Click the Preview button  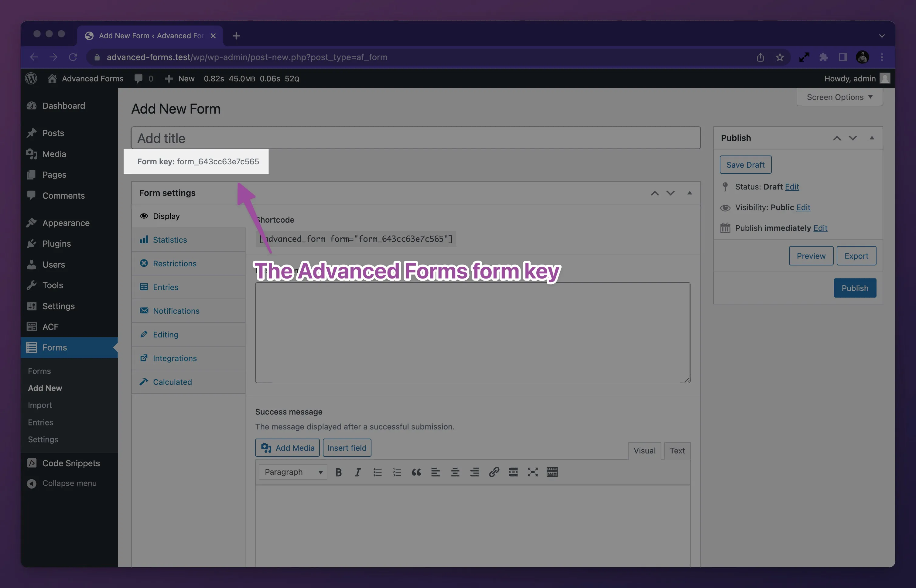coord(811,256)
